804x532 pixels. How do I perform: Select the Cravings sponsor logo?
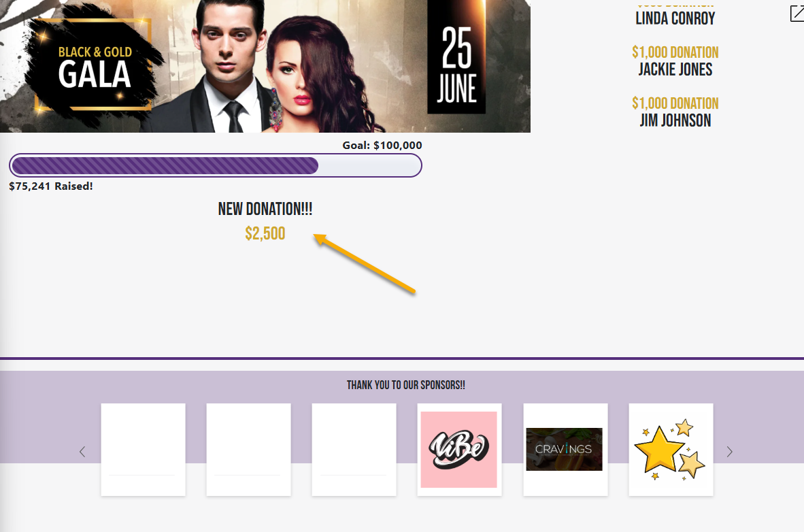(565, 450)
